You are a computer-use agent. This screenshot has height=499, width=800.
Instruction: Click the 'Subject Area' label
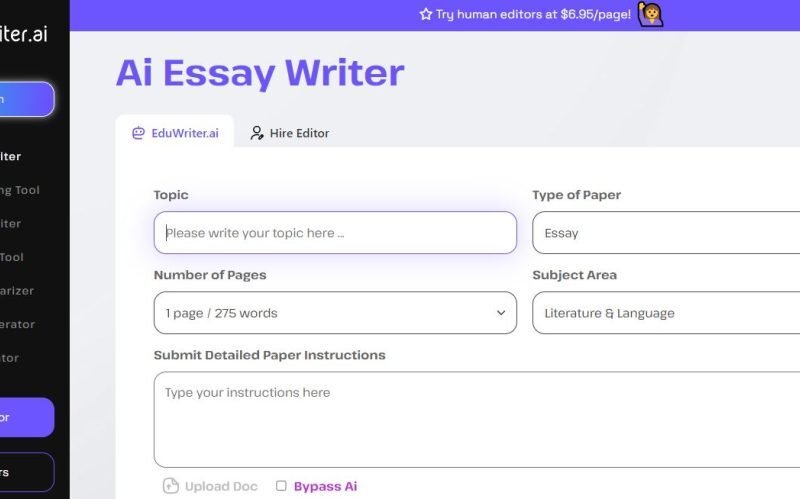(574, 275)
